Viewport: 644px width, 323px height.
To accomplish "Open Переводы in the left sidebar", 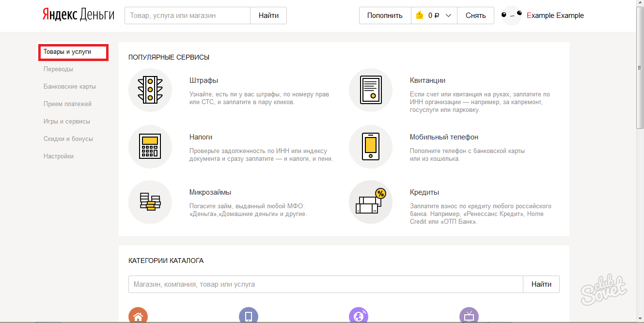I will point(58,69).
